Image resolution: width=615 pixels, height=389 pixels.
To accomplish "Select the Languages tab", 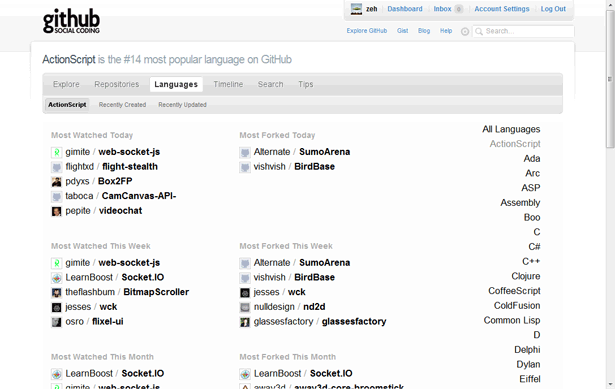I will (176, 84).
